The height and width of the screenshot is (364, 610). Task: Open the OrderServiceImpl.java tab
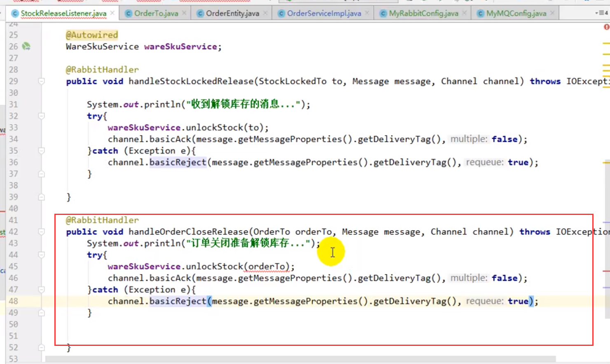tap(324, 14)
